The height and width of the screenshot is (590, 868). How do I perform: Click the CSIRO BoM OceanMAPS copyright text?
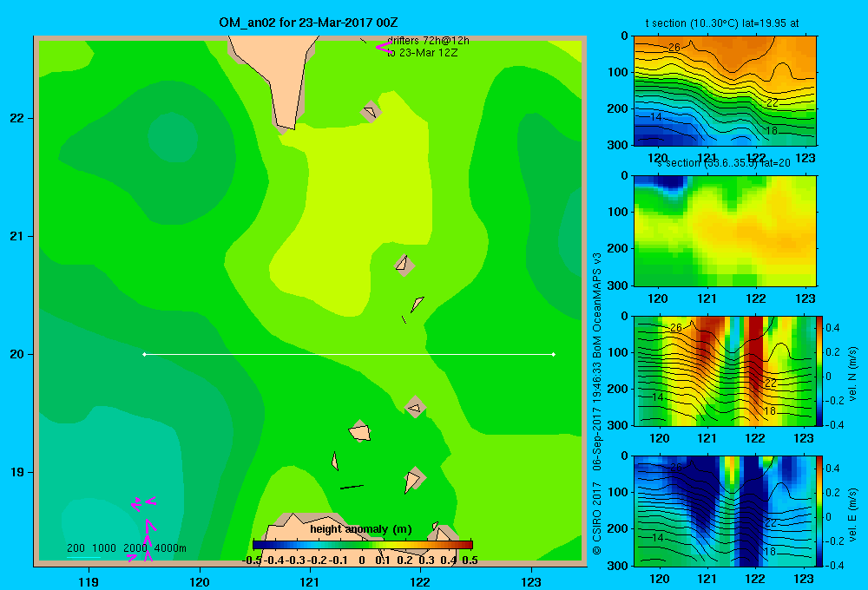point(597,403)
